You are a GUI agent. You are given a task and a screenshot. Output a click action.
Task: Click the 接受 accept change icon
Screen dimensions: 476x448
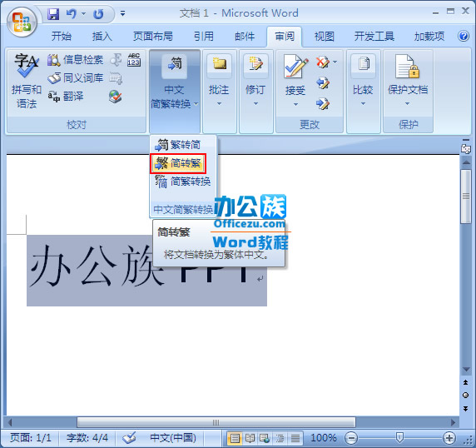(x=295, y=67)
